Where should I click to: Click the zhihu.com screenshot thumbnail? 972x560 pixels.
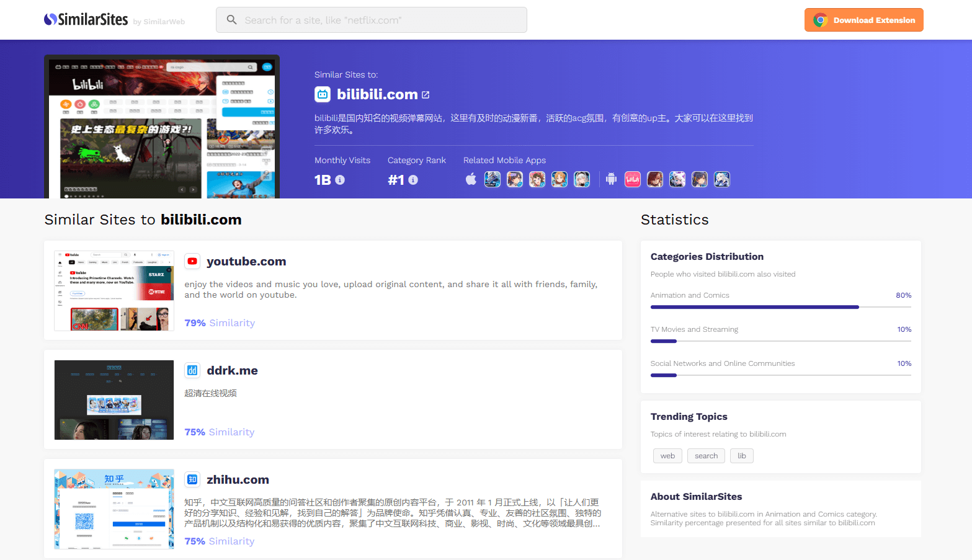pos(114,509)
